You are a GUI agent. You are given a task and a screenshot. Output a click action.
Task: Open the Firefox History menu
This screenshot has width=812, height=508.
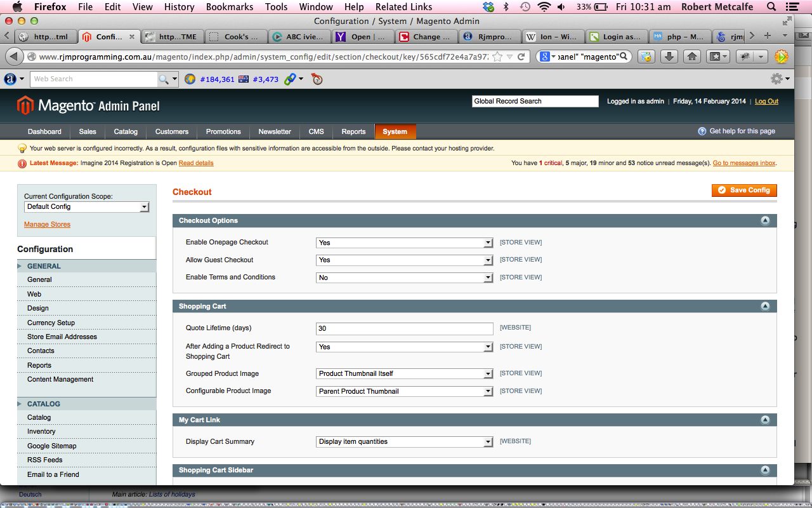coord(180,7)
